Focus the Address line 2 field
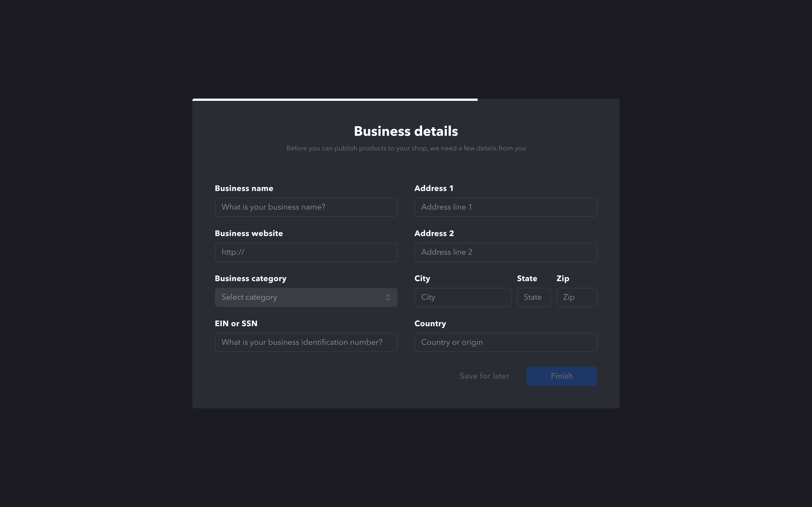This screenshot has width=812, height=507. pyautogui.click(x=505, y=252)
